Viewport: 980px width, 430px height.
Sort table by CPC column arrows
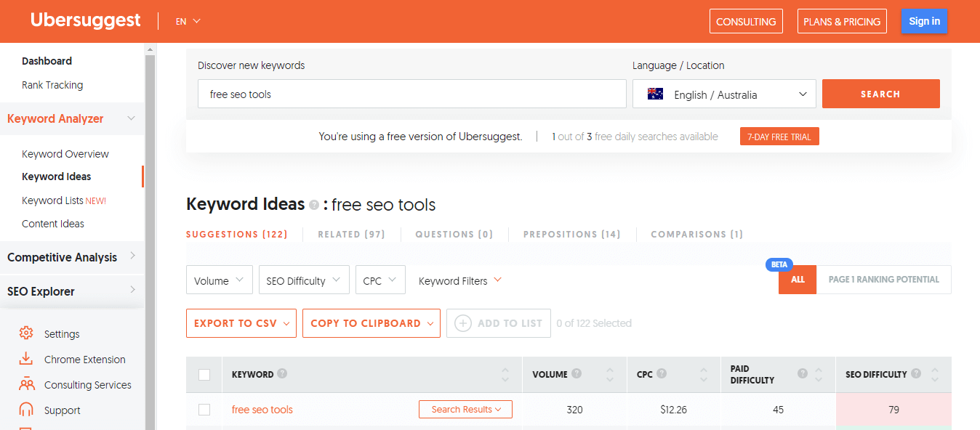(x=703, y=375)
